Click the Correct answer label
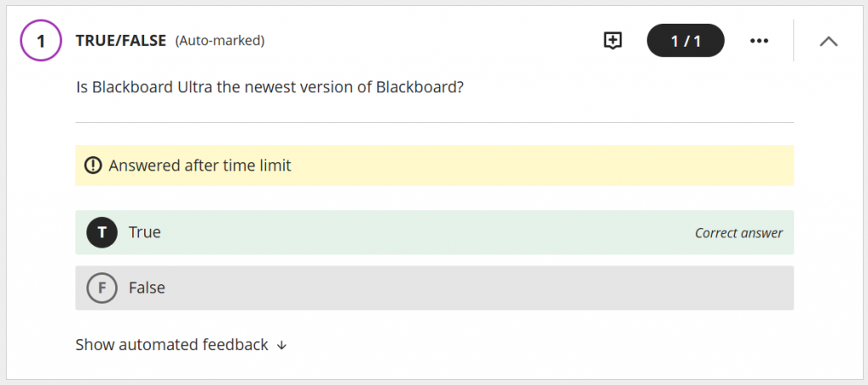 pyautogui.click(x=738, y=233)
